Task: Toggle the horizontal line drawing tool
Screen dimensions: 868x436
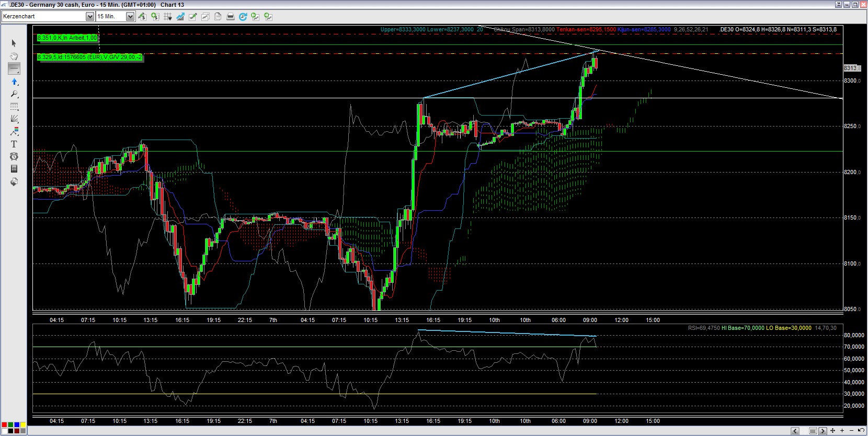Action: (14, 68)
